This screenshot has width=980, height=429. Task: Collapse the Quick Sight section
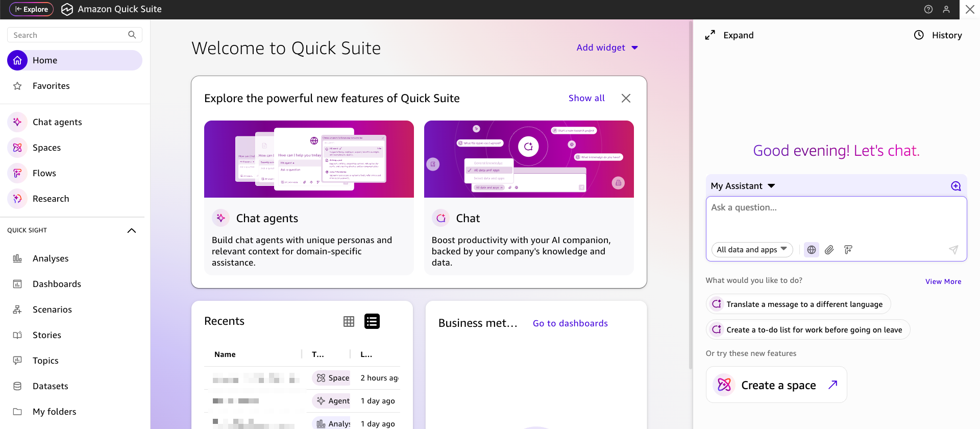(131, 230)
